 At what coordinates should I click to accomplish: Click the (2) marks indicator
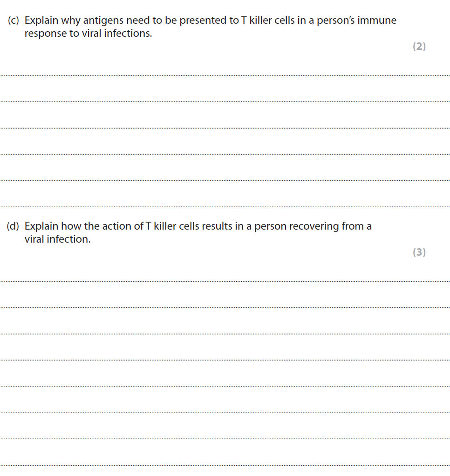419,47
